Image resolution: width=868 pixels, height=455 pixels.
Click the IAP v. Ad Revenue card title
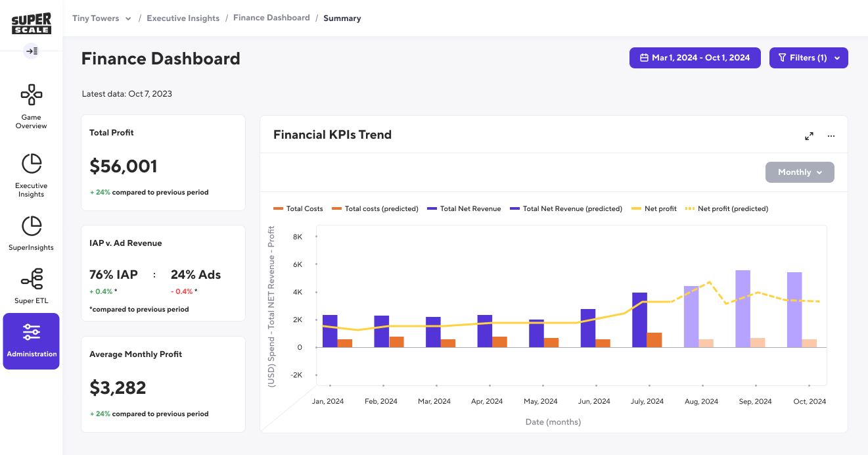(126, 243)
